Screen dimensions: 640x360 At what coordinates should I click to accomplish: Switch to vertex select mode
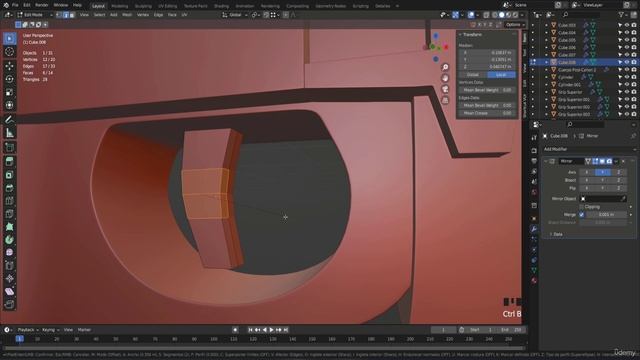pyautogui.click(x=59, y=15)
